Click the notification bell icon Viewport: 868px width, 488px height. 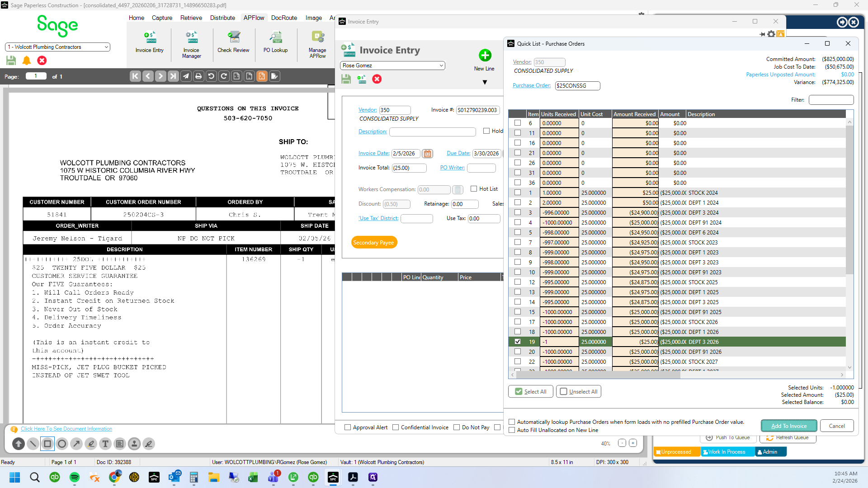27,61
